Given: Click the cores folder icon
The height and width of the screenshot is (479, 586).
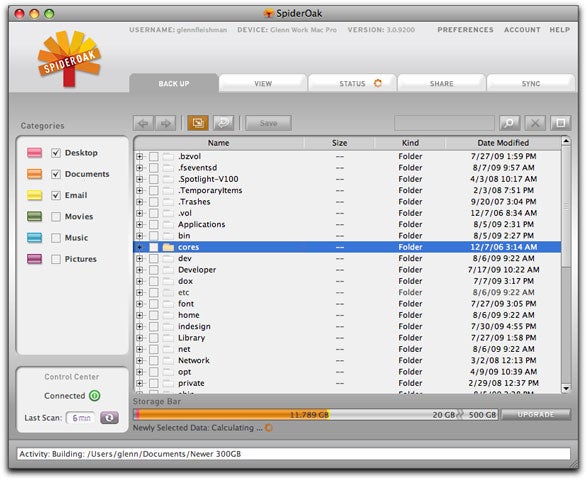Looking at the screenshot, I should click(x=169, y=247).
